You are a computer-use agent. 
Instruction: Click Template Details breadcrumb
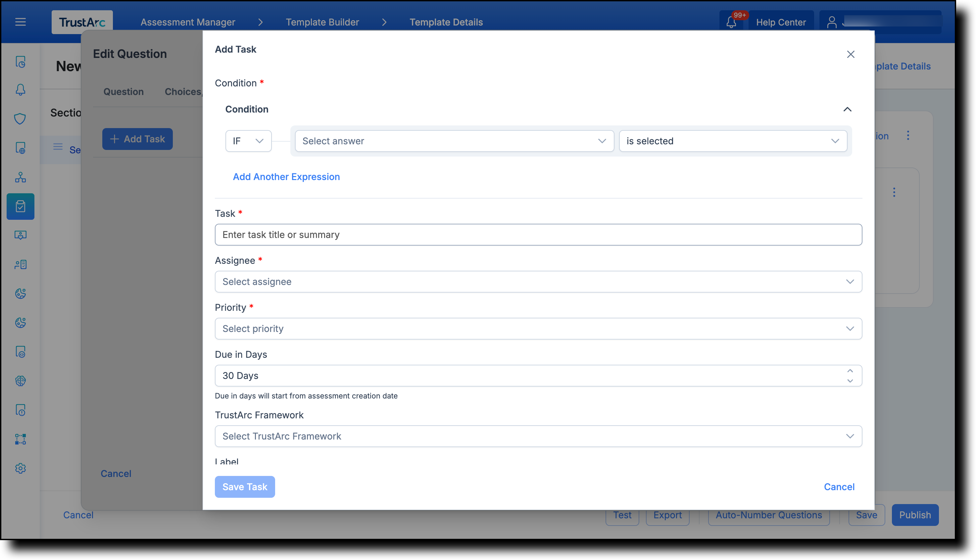coord(446,22)
